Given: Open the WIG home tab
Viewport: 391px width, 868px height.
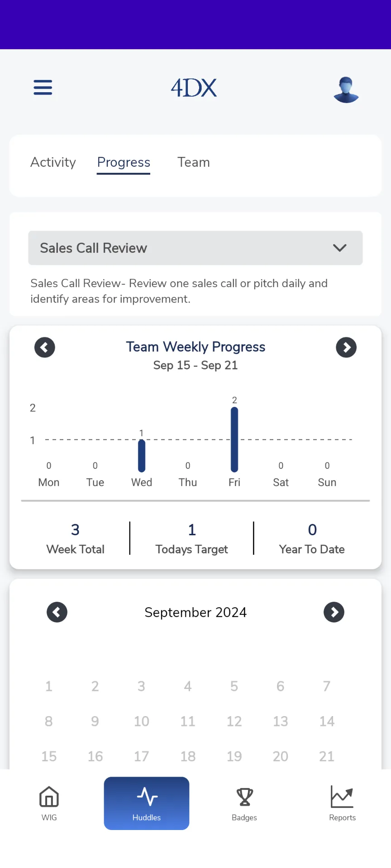Looking at the screenshot, I should click(x=49, y=803).
